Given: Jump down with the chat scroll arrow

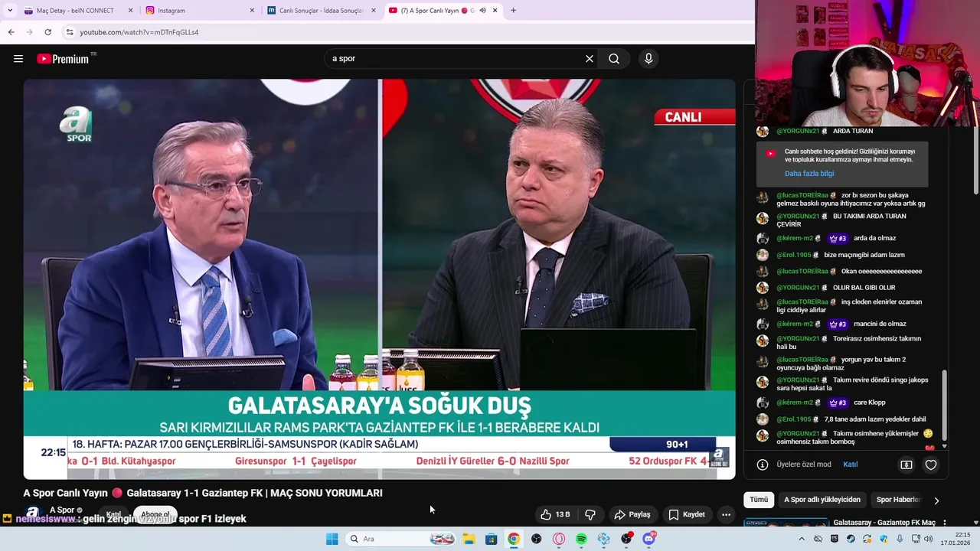Looking at the screenshot, I should point(944,446).
